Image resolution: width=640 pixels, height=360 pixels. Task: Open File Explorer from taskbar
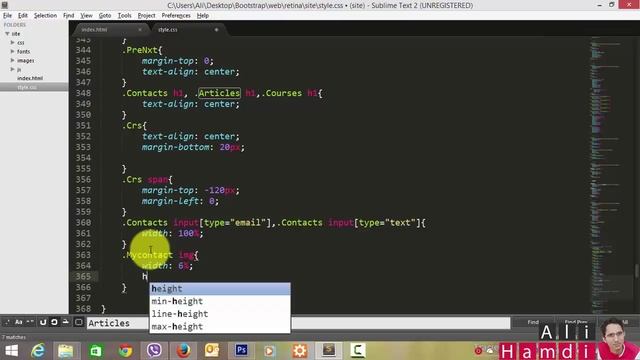(65, 351)
